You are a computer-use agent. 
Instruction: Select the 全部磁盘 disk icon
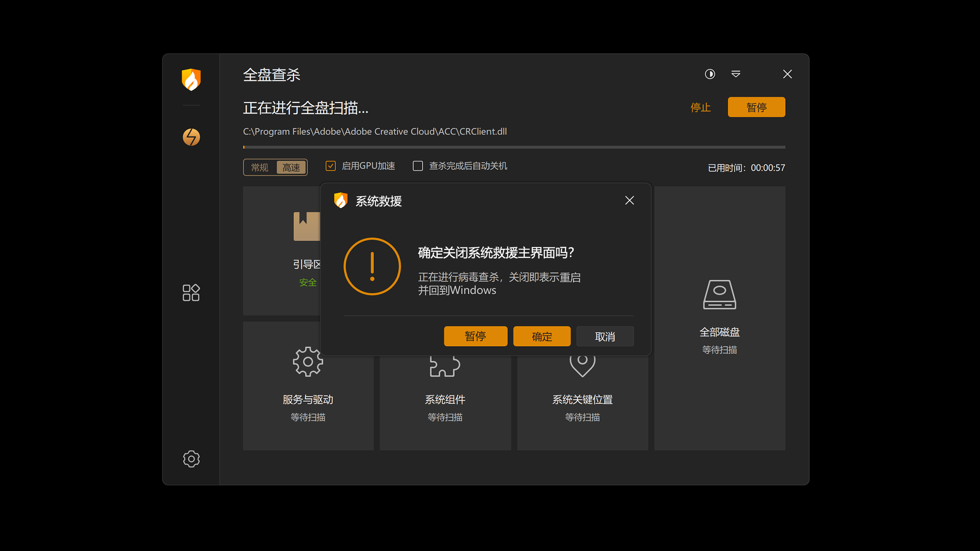click(x=719, y=294)
